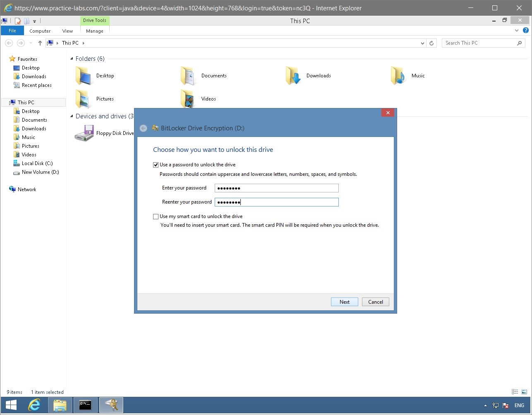
Task: Open the Floppy Disk Drive
Action: [x=84, y=133]
